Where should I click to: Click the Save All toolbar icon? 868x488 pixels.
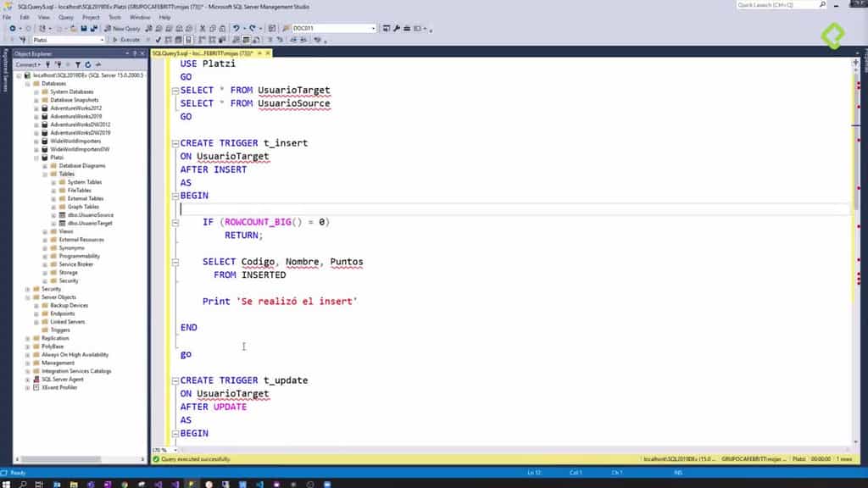(x=93, y=28)
